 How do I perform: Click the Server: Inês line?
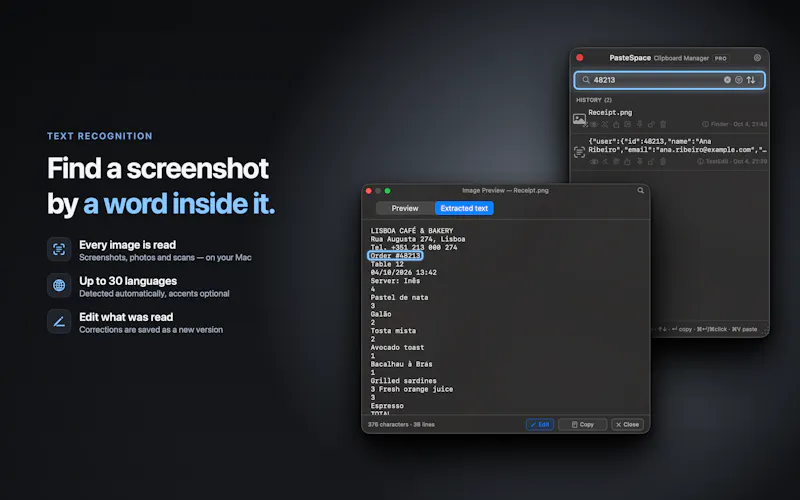click(395, 281)
